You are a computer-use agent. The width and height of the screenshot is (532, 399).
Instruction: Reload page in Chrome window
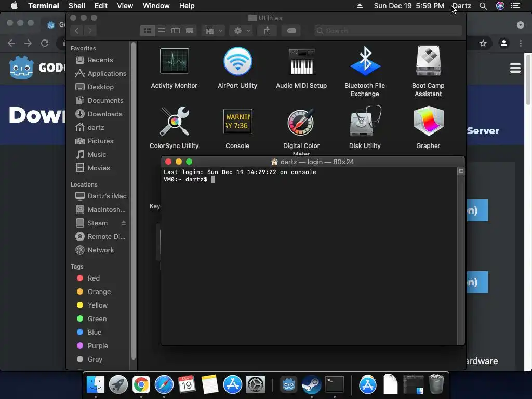point(45,43)
